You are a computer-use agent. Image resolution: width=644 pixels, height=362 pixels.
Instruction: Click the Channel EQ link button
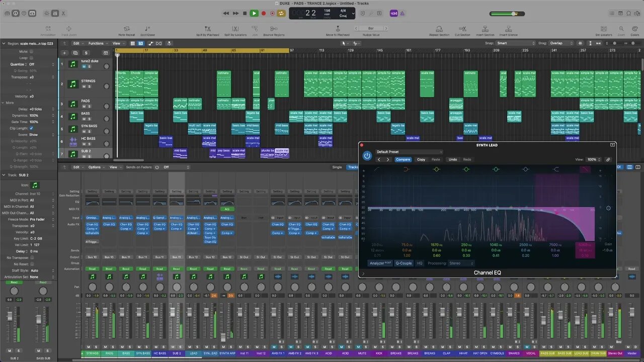(608, 159)
